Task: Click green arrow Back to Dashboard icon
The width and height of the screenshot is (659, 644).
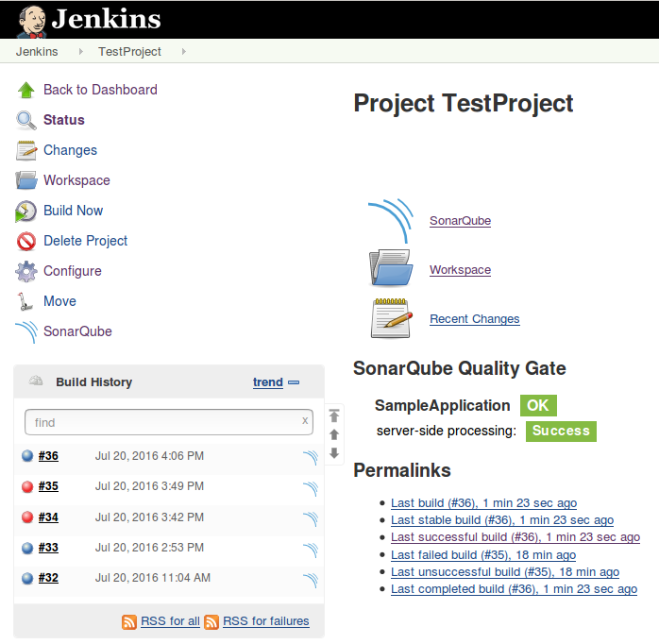Action: coord(26,90)
